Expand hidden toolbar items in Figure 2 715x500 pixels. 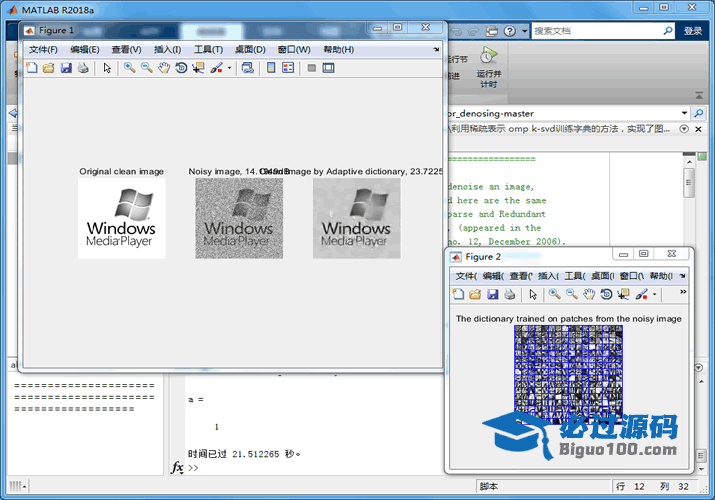point(683,292)
